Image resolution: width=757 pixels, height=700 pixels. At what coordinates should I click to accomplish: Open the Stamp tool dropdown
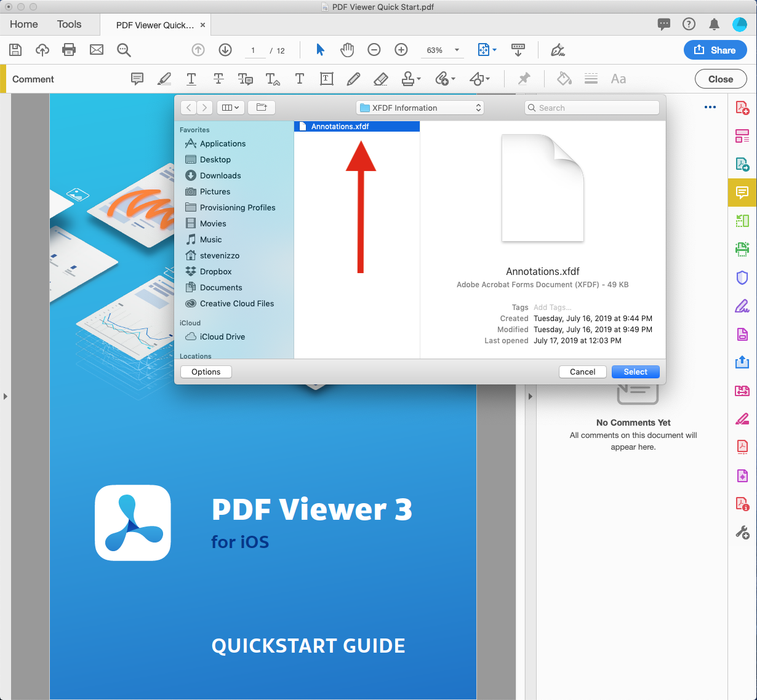pos(417,79)
